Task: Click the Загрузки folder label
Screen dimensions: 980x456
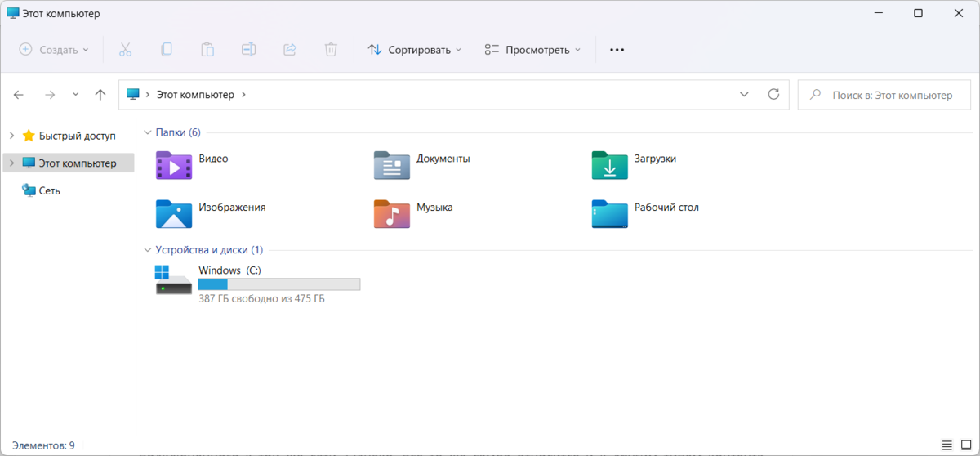Action: 655,159
